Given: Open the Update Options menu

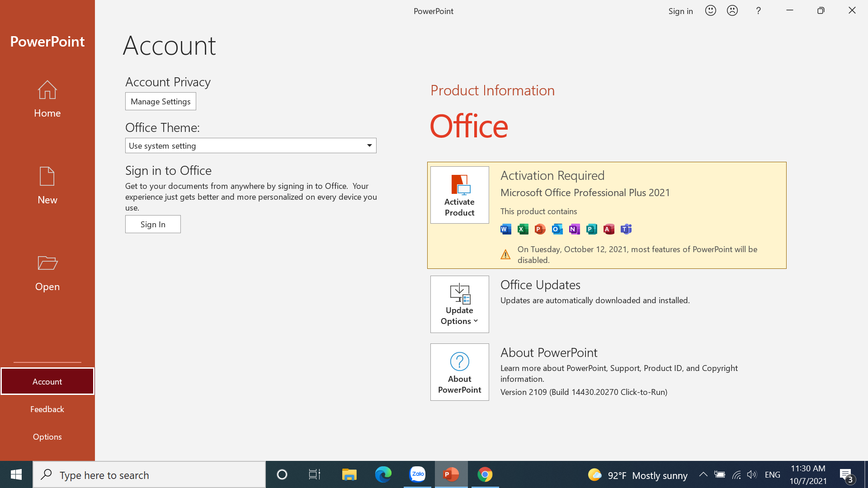Looking at the screenshot, I should coord(459,304).
